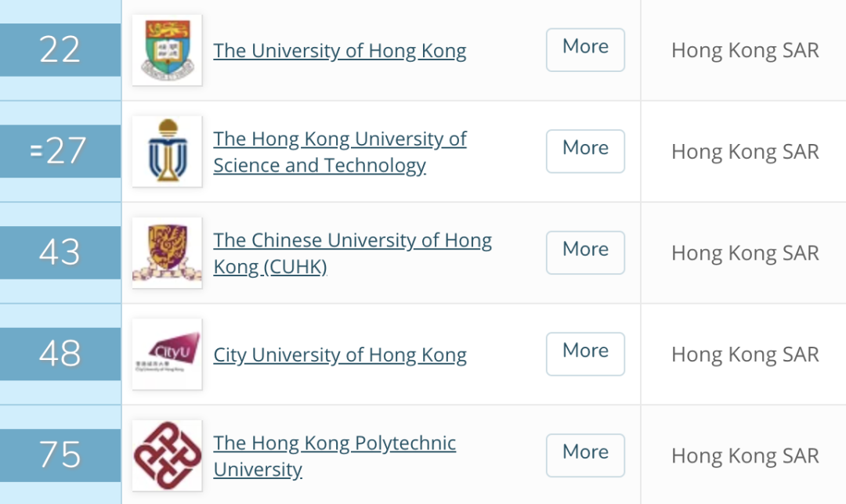Open The Hong Kong Polytechnic University link
846x504 pixels.
tap(334, 456)
